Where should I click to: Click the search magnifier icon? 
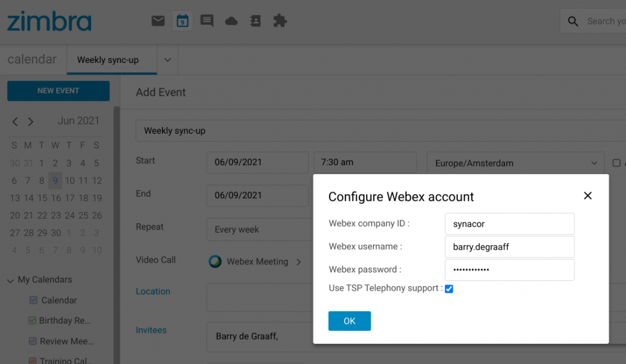click(573, 20)
